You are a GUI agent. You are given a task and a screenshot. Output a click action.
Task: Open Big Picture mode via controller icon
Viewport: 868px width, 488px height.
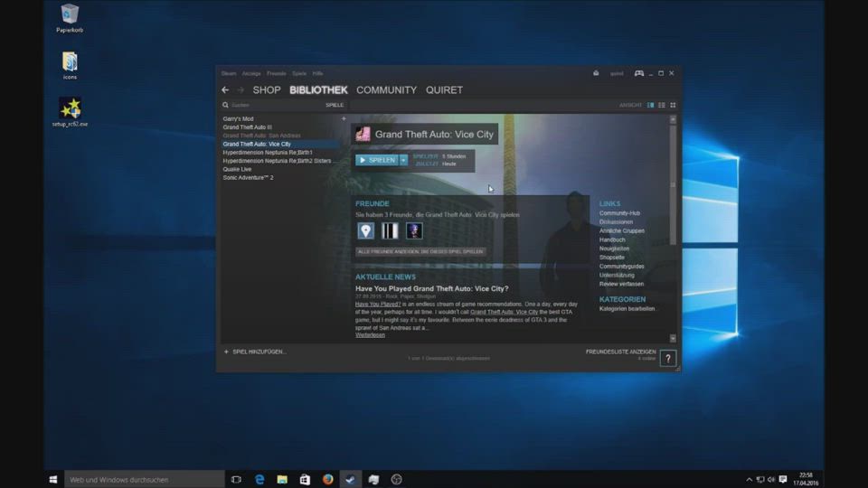(638, 73)
